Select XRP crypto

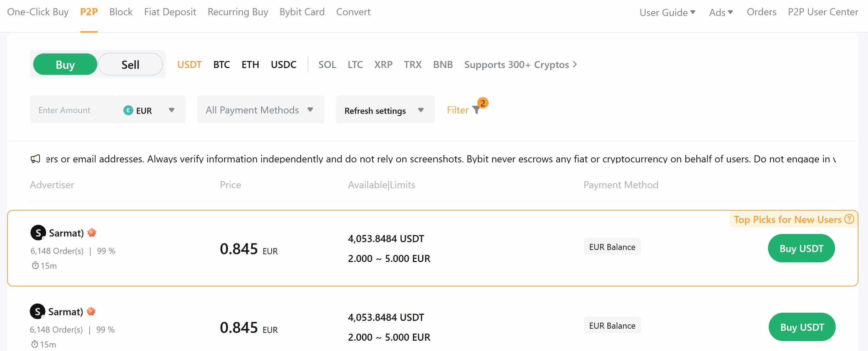click(383, 65)
